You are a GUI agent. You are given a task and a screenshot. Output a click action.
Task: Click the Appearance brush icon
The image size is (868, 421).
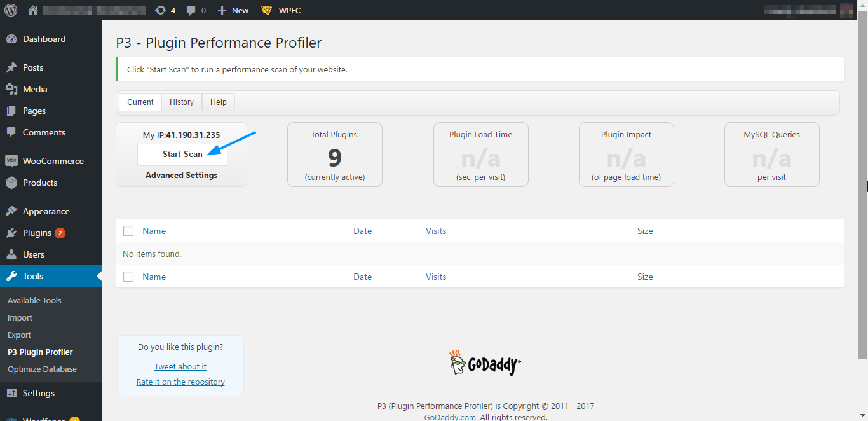coord(11,211)
